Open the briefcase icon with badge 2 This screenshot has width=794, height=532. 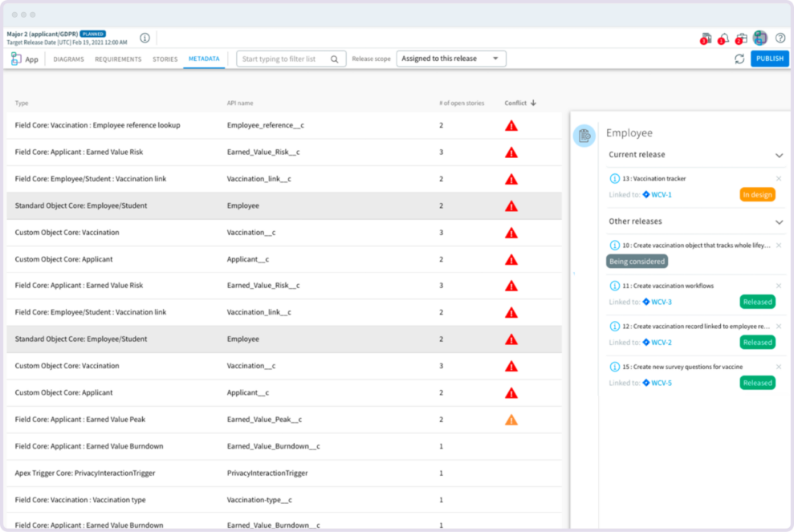tap(742, 38)
